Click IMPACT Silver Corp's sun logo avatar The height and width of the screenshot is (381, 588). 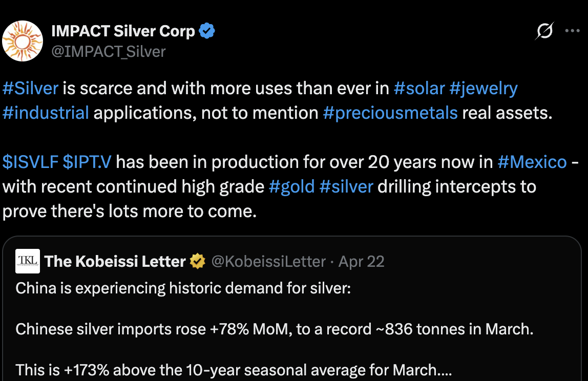coord(22,41)
